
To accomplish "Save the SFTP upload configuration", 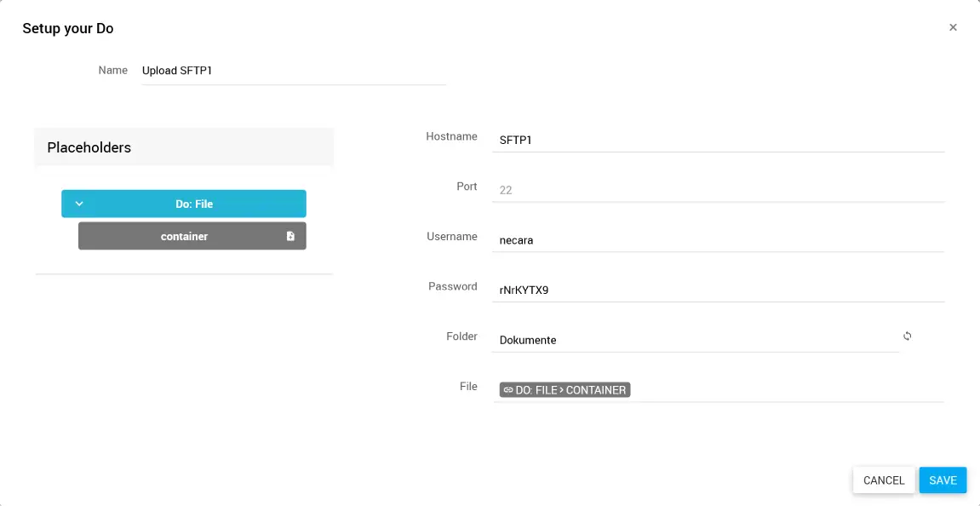I will click(943, 480).
